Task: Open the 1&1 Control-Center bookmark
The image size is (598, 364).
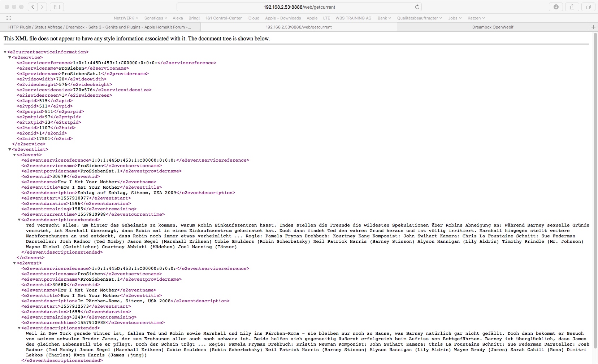Action: coord(224,18)
